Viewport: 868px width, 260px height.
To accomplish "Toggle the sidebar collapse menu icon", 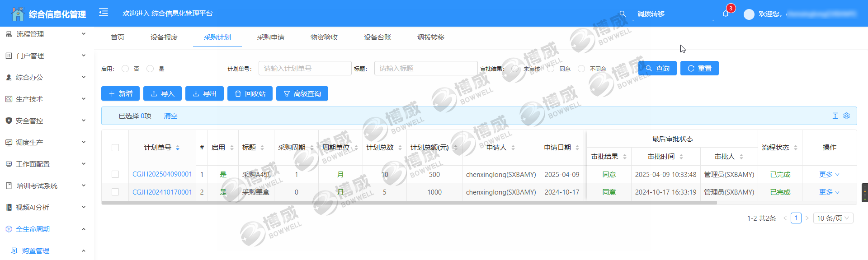I will [x=104, y=13].
